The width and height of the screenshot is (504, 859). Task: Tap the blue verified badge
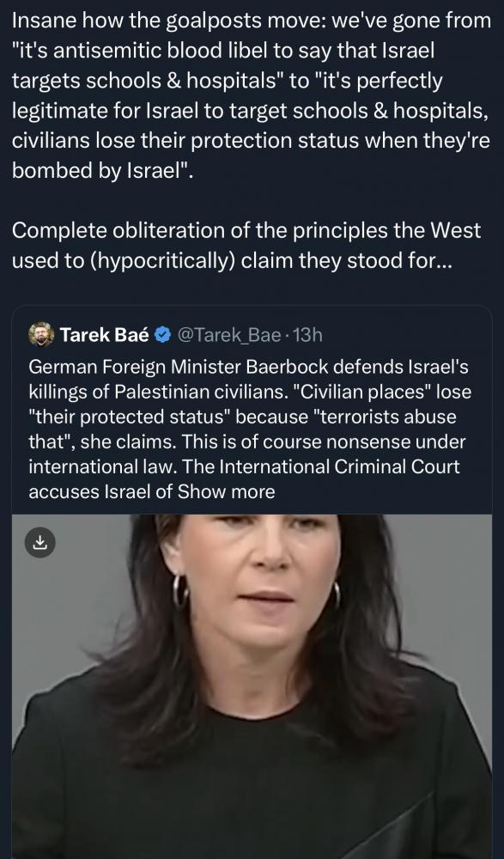[162, 335]
